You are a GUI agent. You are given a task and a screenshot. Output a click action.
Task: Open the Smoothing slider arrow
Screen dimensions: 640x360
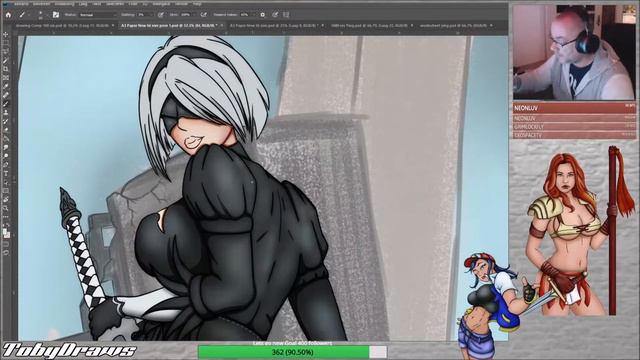(x=254, y=15)
